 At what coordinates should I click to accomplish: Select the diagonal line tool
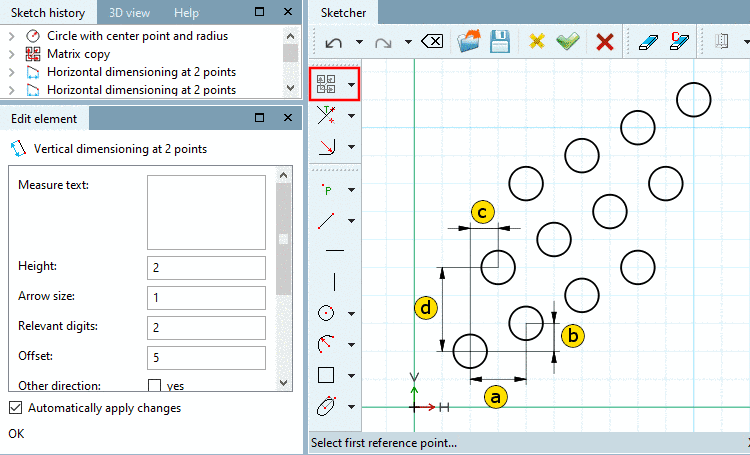[x=326, y=221]
